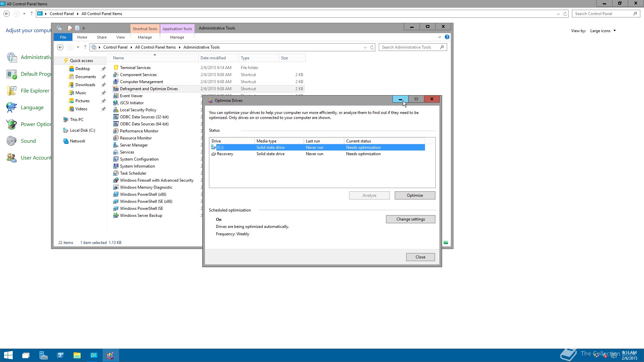Expand Control Panel address bar history dropdown
This screenshot has width=644, height=362.
(558, 14)
